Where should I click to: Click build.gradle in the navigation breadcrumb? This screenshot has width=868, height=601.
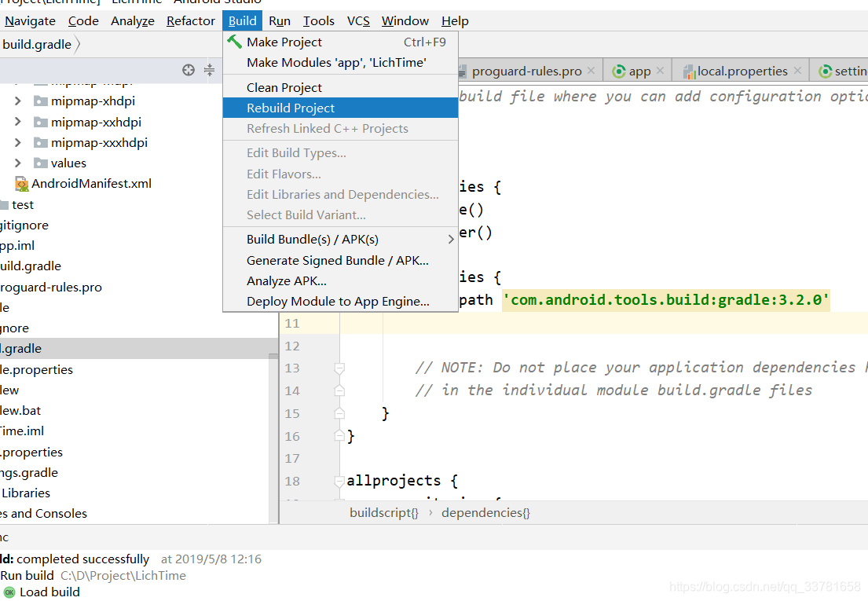[37, 44]
